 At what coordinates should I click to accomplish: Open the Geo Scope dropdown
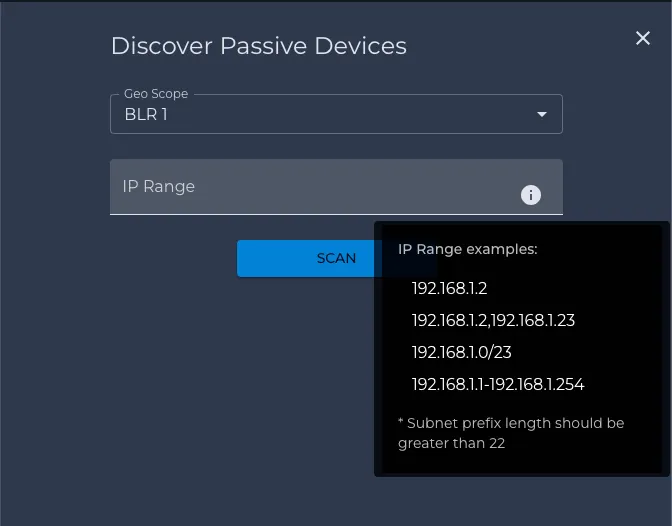(336, 114)
